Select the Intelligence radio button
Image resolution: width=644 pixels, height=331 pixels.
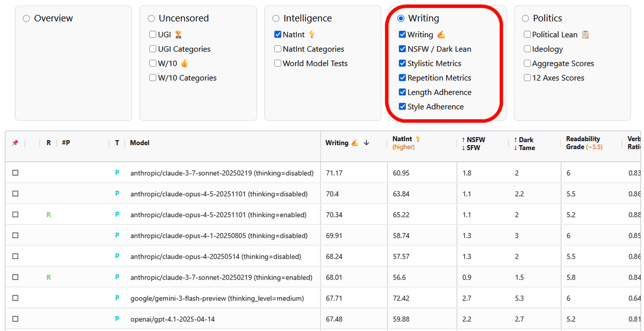pyautogui.click(x=276, y=18)
